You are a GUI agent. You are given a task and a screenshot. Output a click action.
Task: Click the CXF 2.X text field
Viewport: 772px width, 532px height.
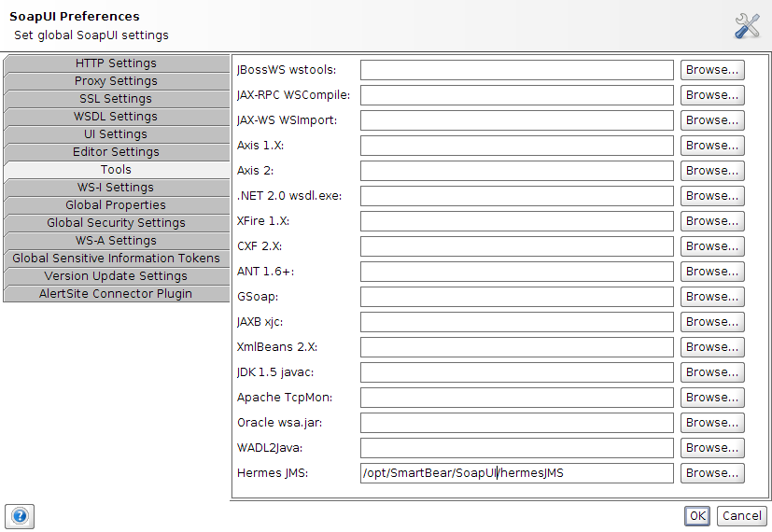coord(517,246)
